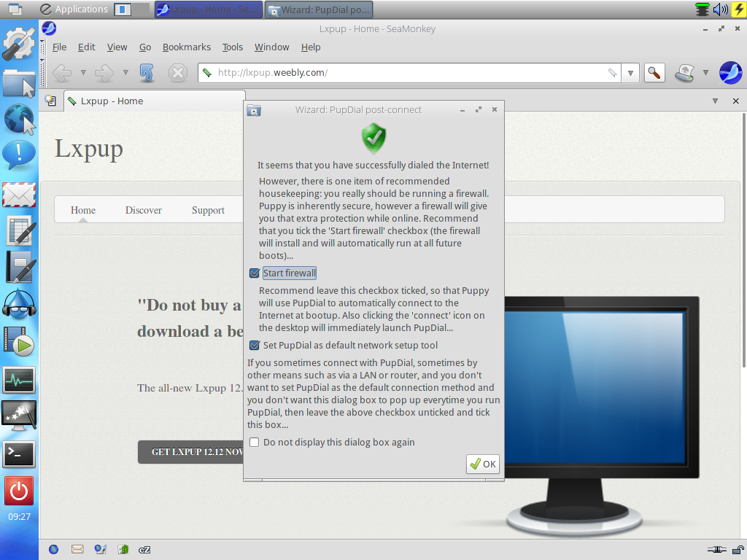The height and width of the screenshot is (560, 747).
Task: Open Mail from the SeaMonkey status bar
Action: pyautogui.click(x=77, y=550)
